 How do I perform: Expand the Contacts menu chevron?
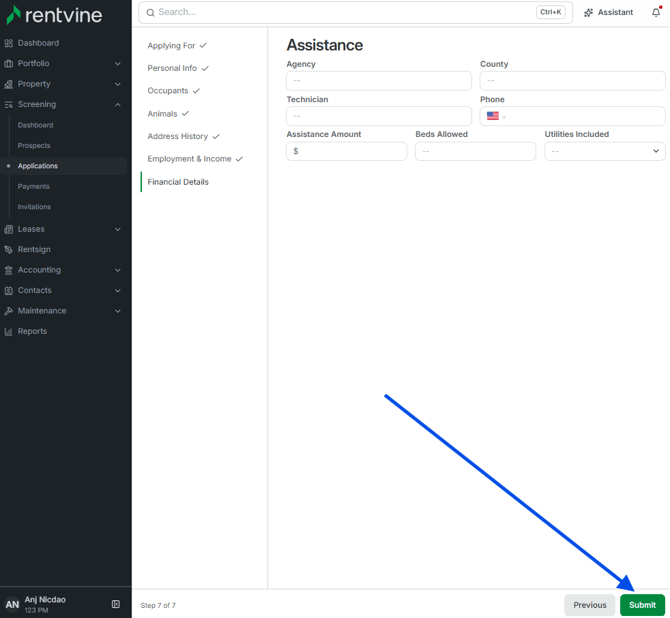(118, 291)
